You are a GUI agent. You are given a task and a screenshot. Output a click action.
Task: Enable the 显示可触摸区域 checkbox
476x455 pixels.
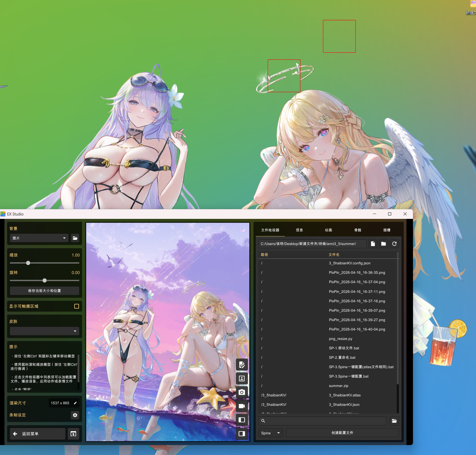[77, 306]
